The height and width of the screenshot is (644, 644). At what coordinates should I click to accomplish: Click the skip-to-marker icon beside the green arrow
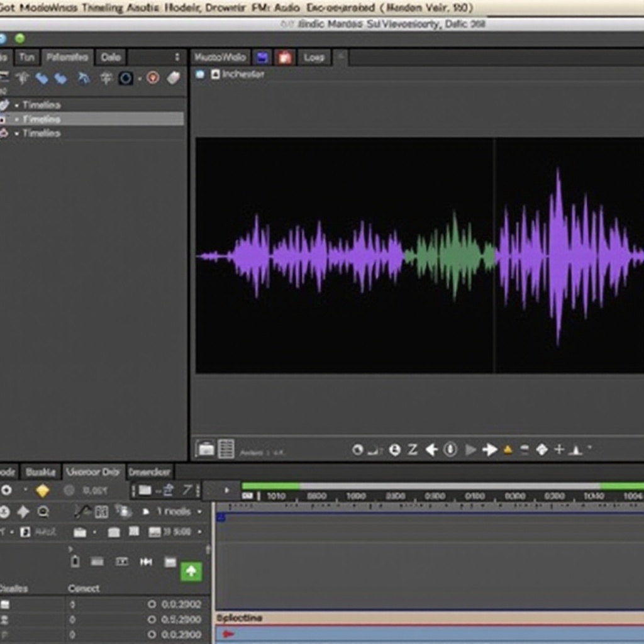pos(146,562)
